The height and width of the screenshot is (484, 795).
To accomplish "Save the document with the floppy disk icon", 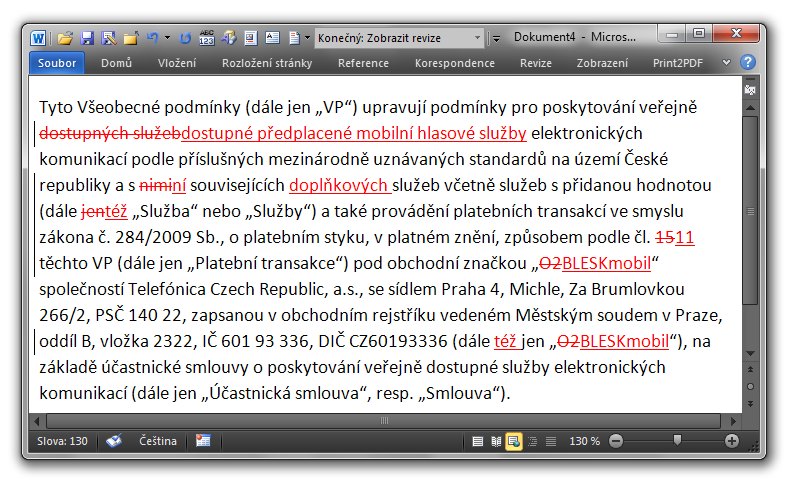I will [x=87, y=38].
